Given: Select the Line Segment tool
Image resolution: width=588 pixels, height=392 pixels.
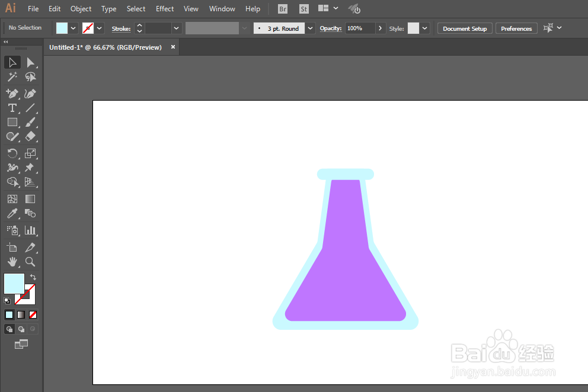Looking at the screenshot, I should coord(30,108).
